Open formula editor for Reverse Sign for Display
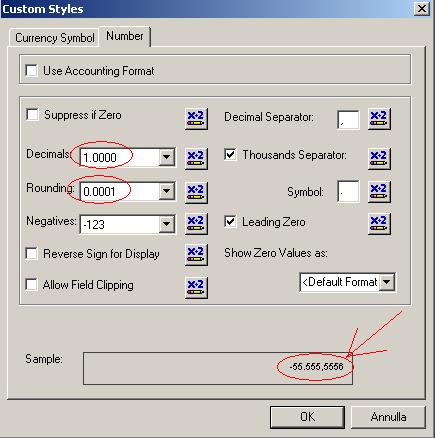This screenshot has height=438, width=435. tap(196, 254)
